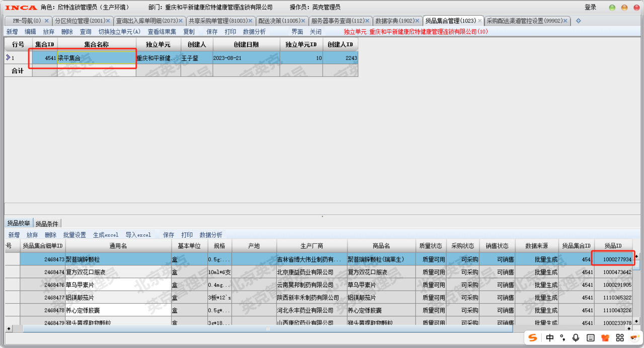
Task: Select the 货品条件 sub-tab
Action: coord(47,224)
